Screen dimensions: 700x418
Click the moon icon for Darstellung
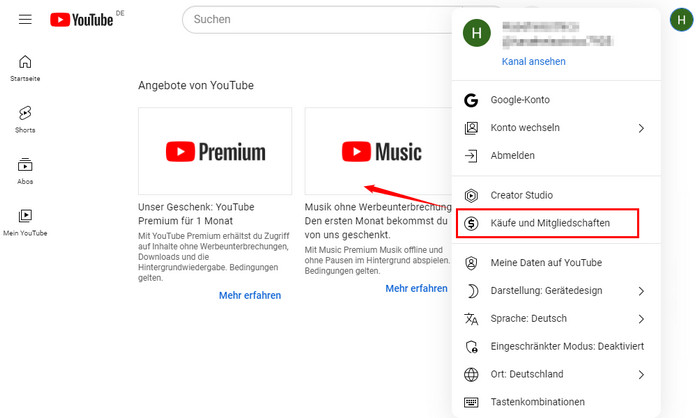pyautogui.click(x=472, y=291)
